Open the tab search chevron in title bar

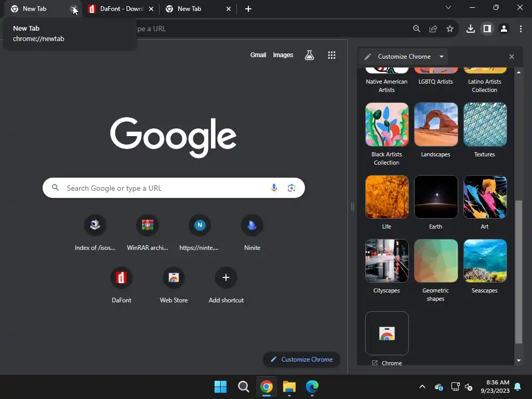[x=448, y=7]
